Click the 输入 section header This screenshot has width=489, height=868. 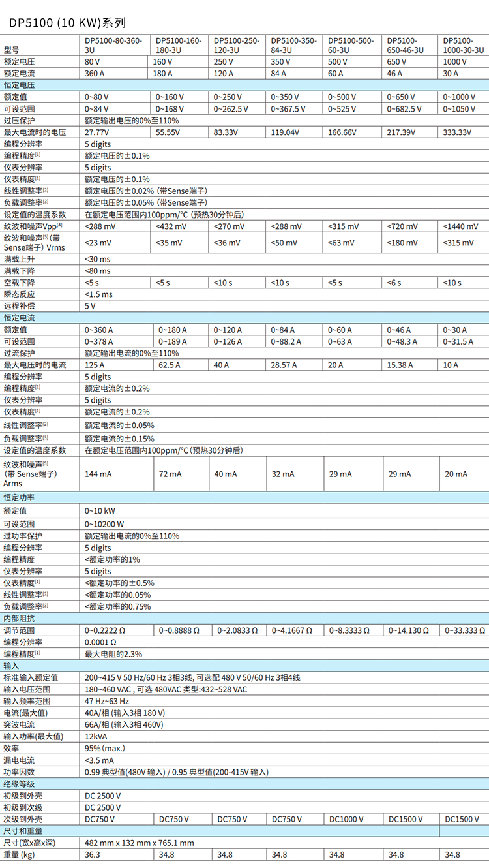(x=11, y=666)
